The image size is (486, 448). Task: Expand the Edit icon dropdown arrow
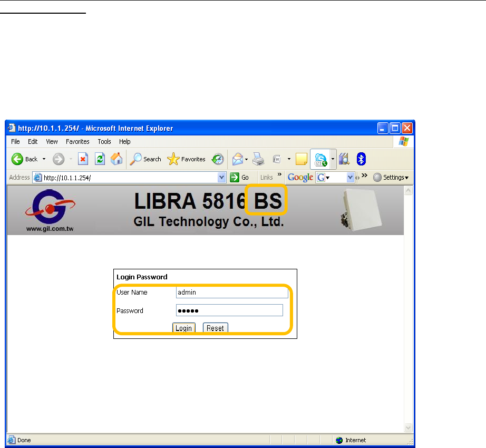coord(289,159)
